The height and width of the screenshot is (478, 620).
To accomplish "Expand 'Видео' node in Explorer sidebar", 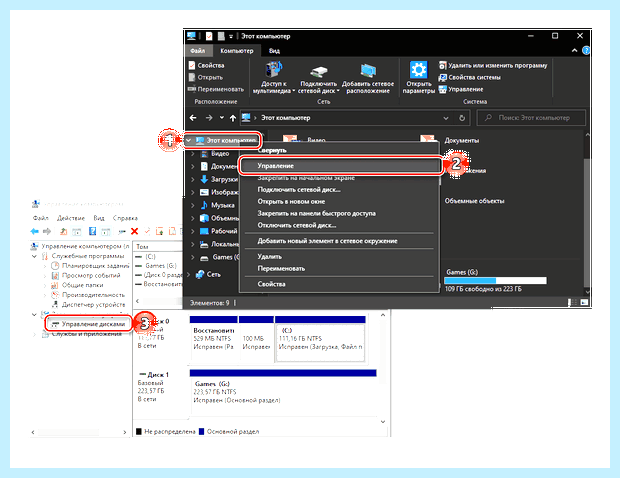I will (x=193, y=154).
